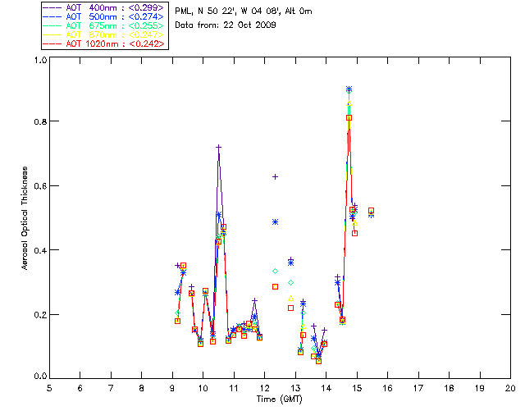Click the purple dashed line sample in the legend
525x420 pixels.
click(52, 7)
